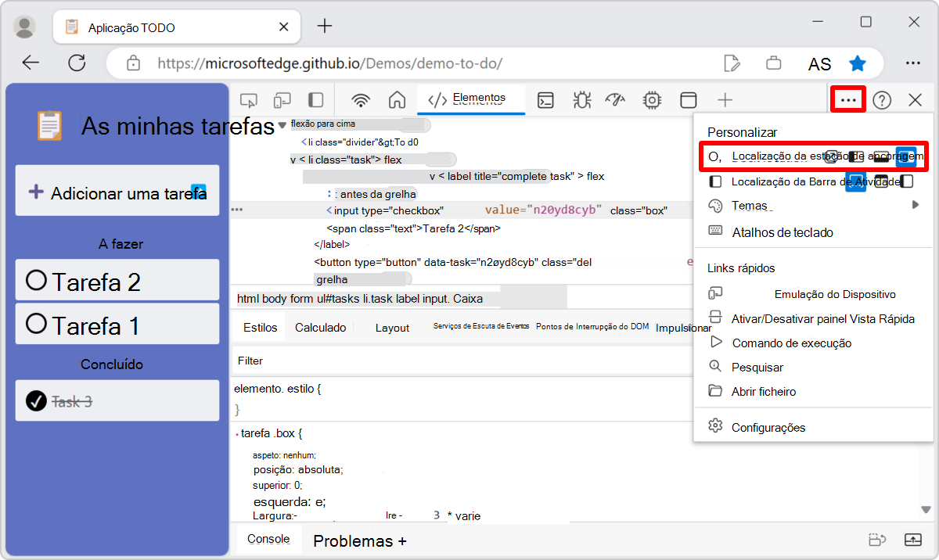
Task: Click the browser refresh button
Action: coord(77,63)
